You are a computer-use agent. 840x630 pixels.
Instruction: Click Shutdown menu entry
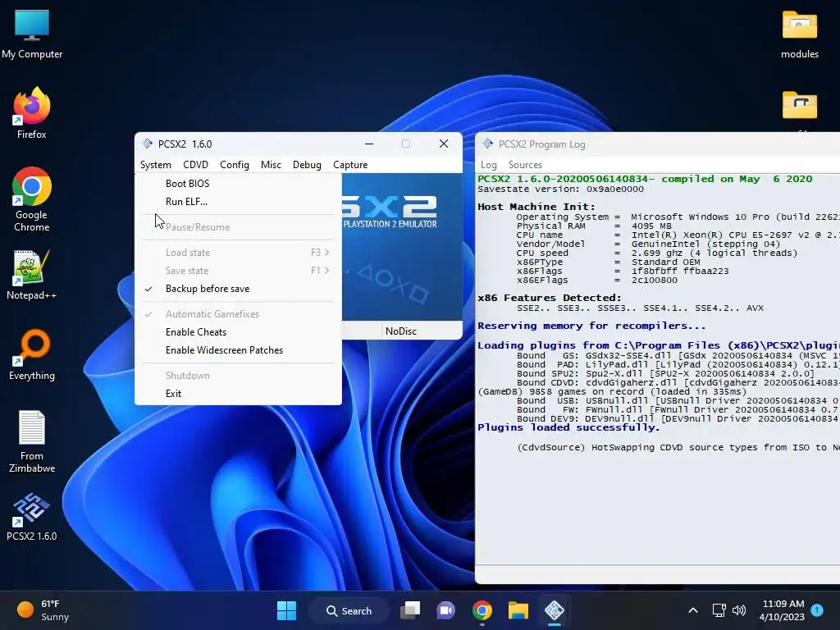point(238,376)
